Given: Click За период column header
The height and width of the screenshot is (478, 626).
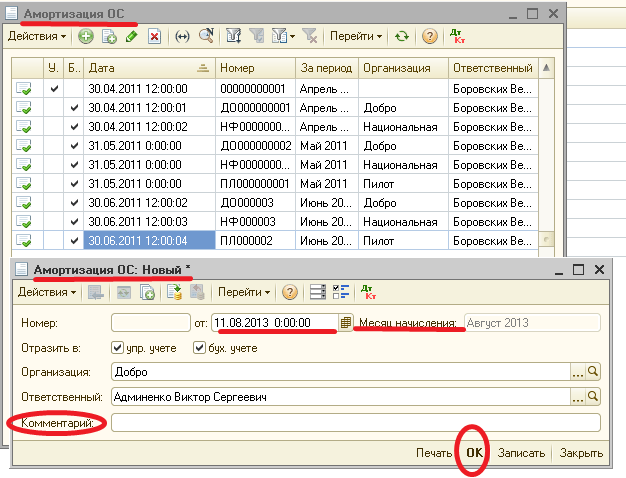Looking at the screenshot, I should [327, 68].
